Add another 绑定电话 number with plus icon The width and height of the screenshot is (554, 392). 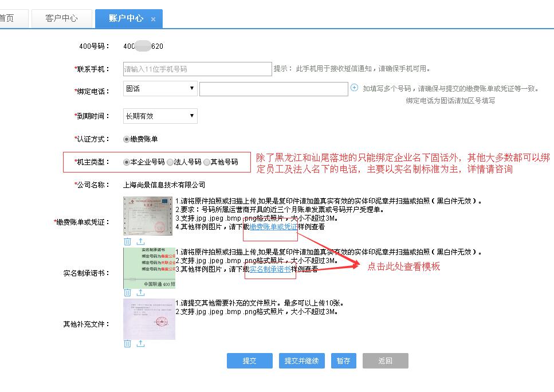354,88
